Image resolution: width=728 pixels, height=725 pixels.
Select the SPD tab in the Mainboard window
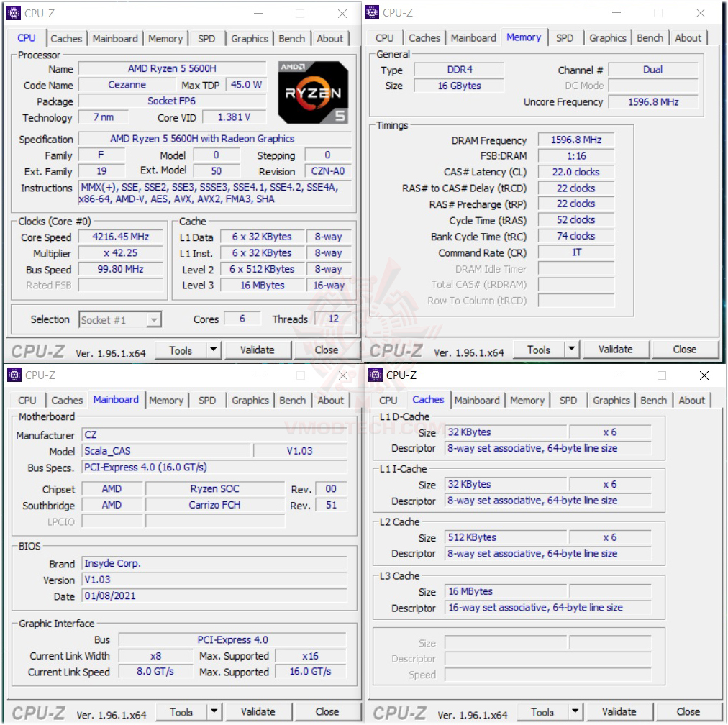tap(207, 400)
